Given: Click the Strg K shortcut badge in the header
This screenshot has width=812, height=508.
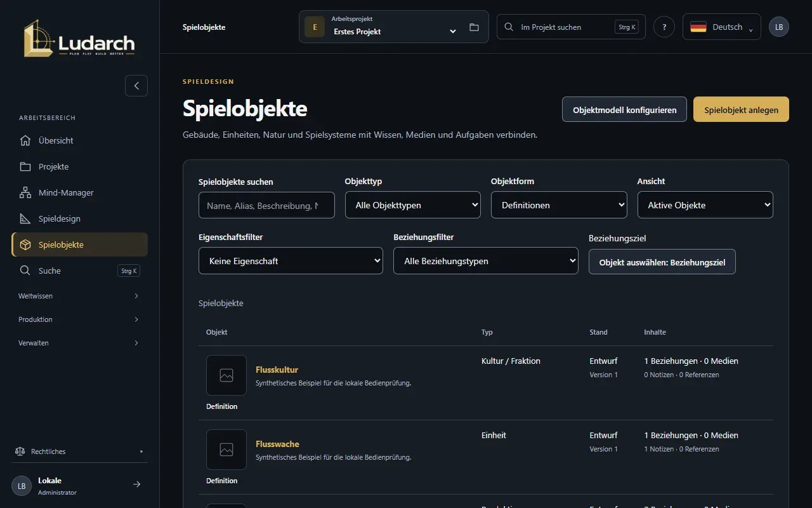Looking at the screenshot, I should pyautogui.click(x=627, y=27).
